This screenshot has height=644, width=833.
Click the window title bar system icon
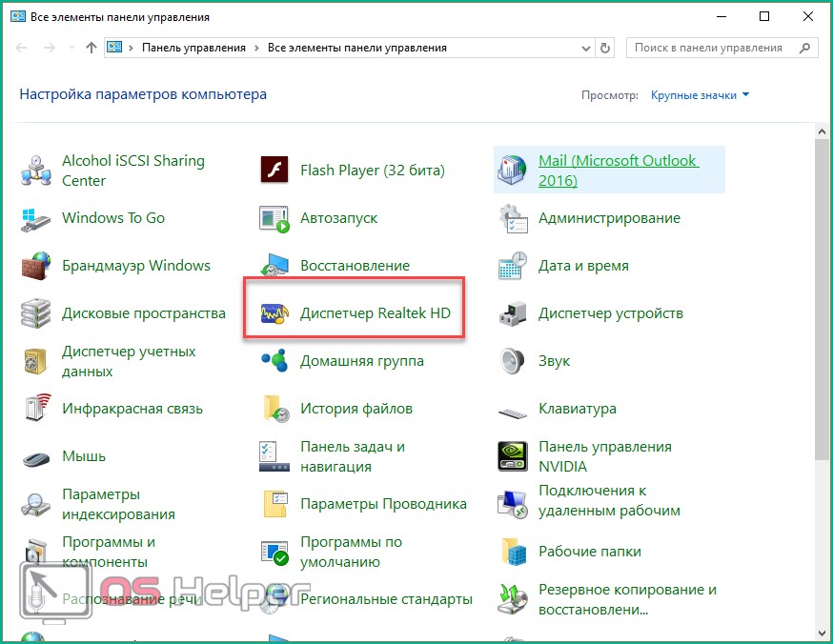tap(18, 16)
